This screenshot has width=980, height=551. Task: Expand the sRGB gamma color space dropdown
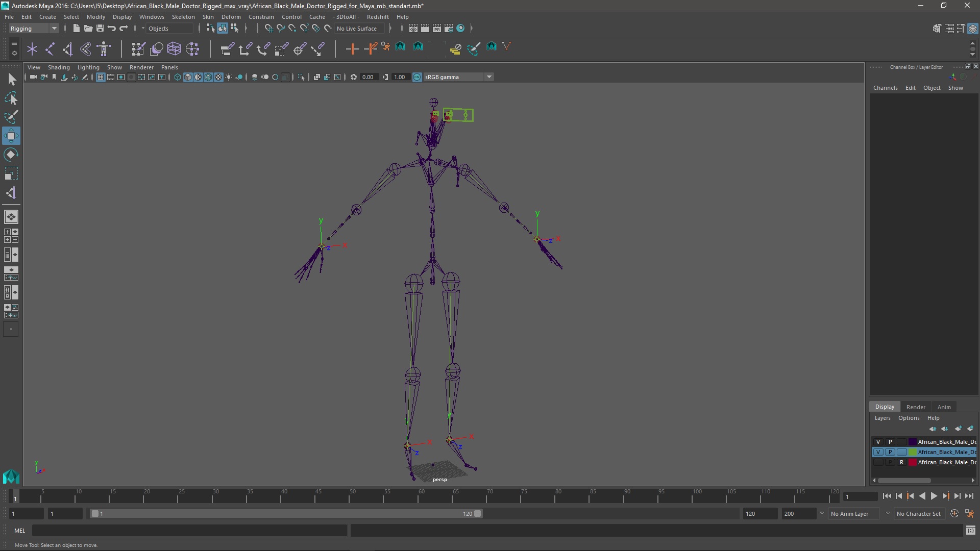tap(489, 77)
